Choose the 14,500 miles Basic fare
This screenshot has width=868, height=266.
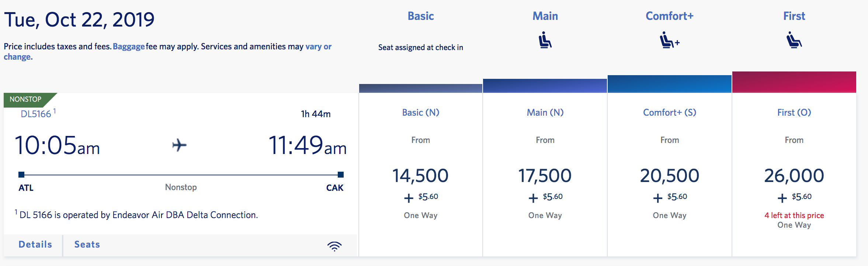click(420, 176)
